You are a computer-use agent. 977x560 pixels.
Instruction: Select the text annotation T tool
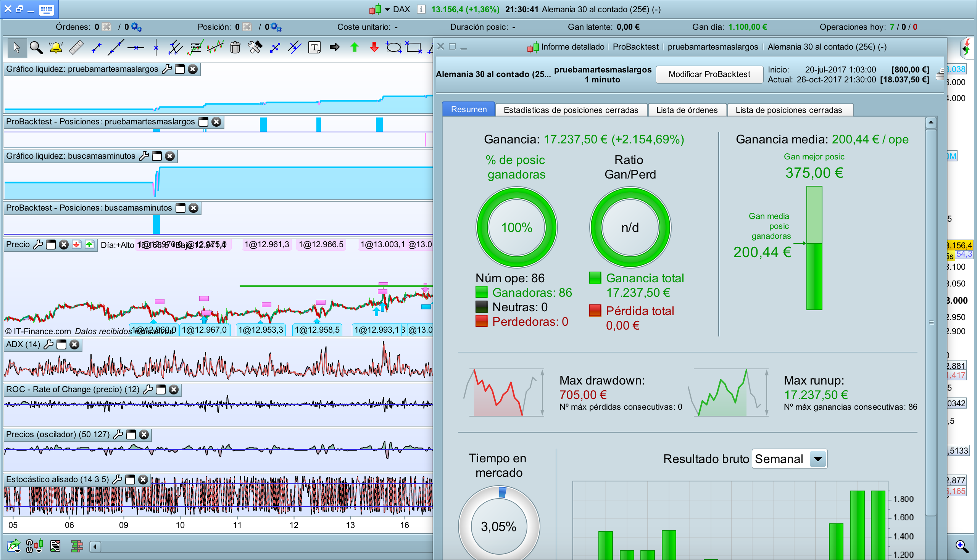point(314,48)
